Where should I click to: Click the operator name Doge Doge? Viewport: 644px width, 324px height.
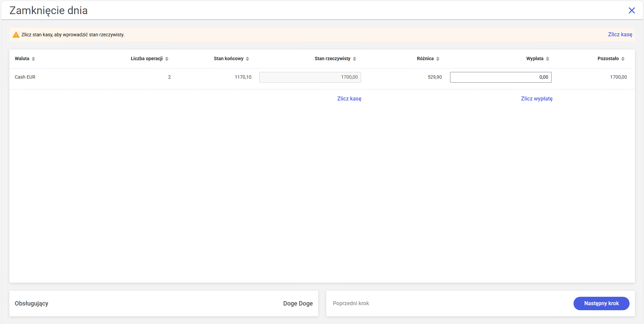pos(298,303)
